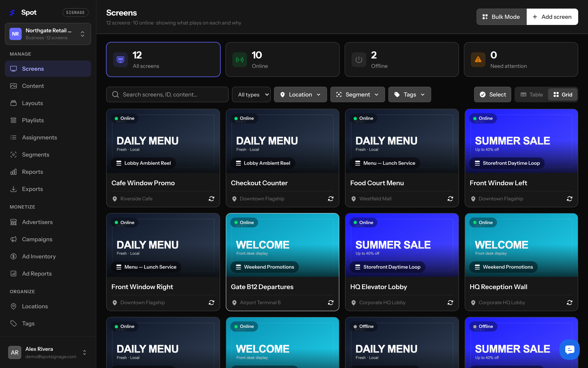The width and height of the screenshot is (588, 368).
Task: Click the refresh icon on Gate B12 Departures card
Action: pyautogui.click(x=331, y=303)
